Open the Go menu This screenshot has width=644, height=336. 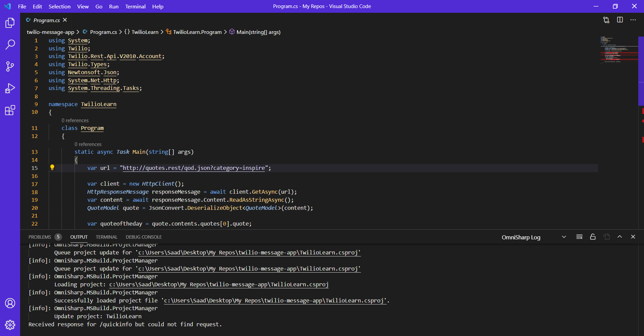click(x=99, y=6)
